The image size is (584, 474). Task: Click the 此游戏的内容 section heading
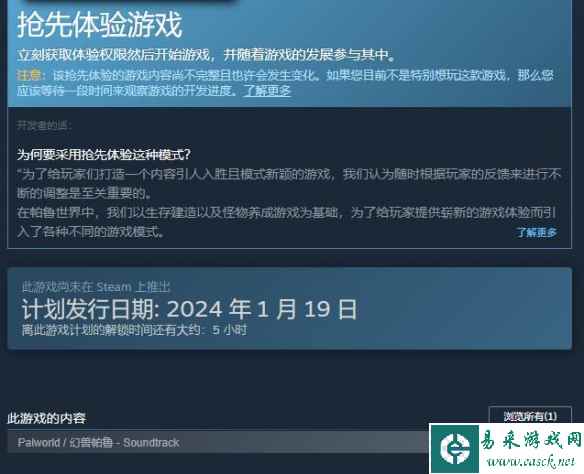47,418
